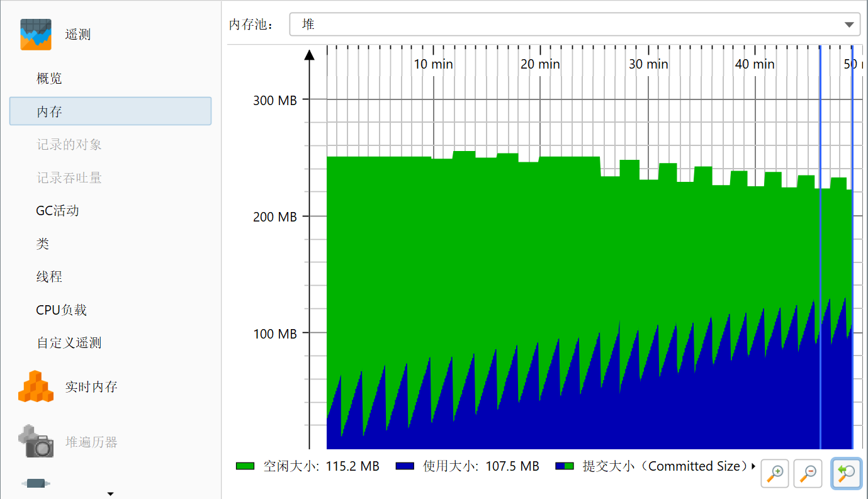Image resolution: width=868 pixels, height=499 pixels.
Task: Click the 100 MB axis label
Action: [275, 334]
